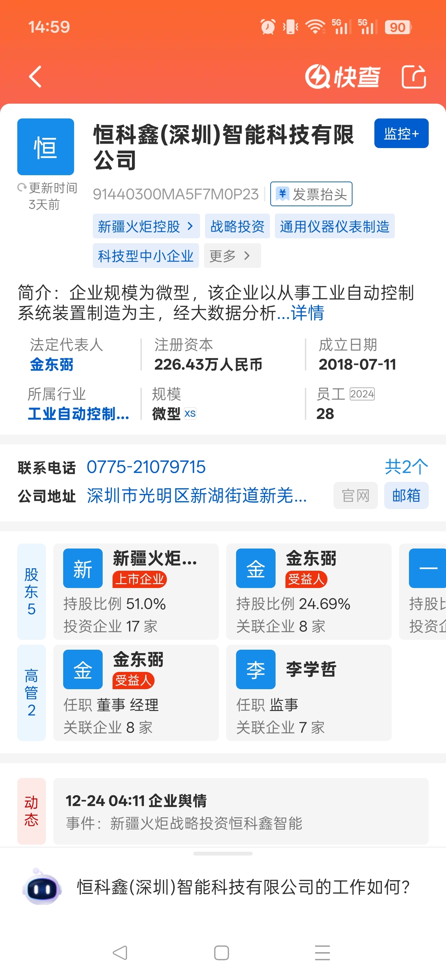Select the 战略投资 tag

point(237,226)
